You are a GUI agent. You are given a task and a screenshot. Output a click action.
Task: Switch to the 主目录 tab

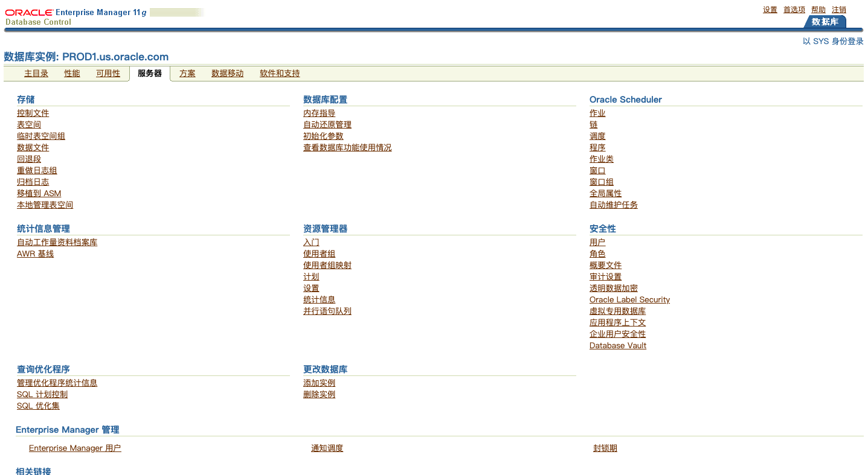coord(36,73)
